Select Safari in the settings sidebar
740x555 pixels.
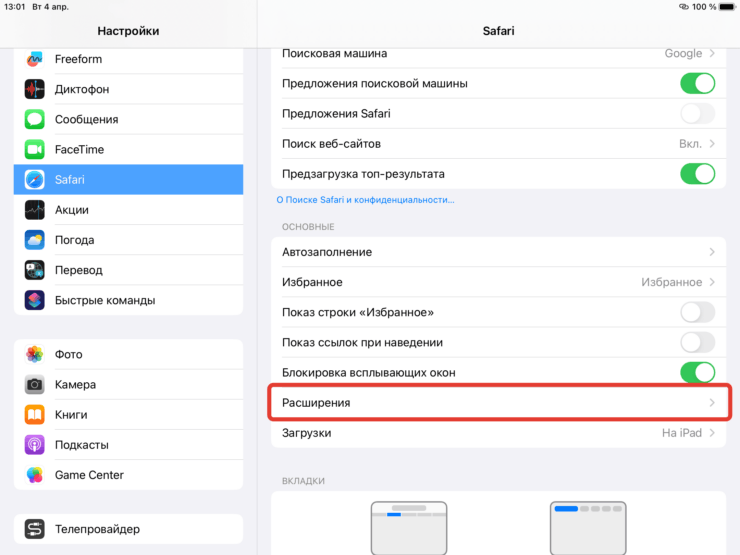click(128, 180)
